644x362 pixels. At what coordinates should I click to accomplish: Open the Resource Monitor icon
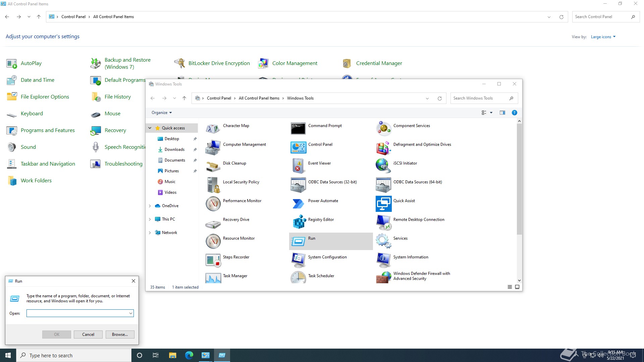(x=213, y=241)
